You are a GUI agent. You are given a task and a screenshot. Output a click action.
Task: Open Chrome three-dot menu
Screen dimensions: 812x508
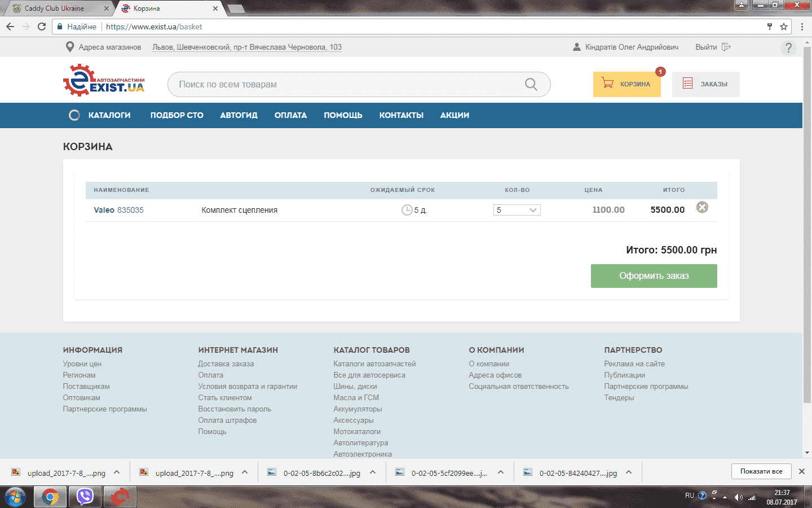(x=802, y=27)
